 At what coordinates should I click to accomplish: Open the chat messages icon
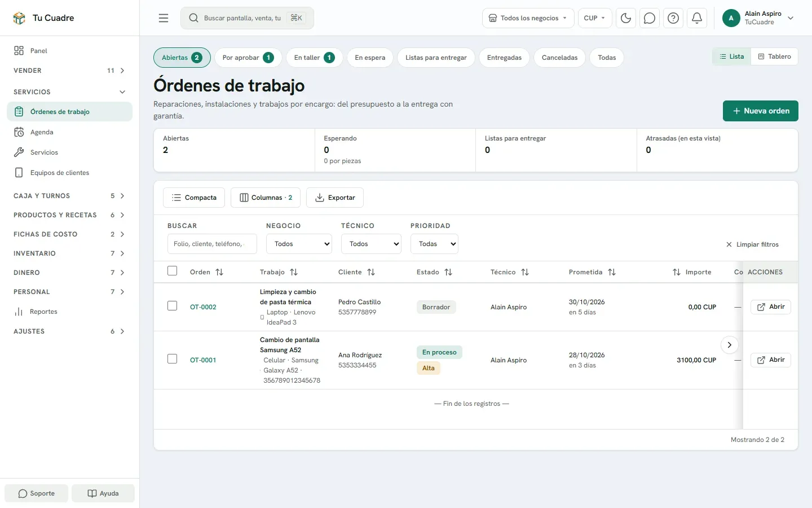[650, 18]
